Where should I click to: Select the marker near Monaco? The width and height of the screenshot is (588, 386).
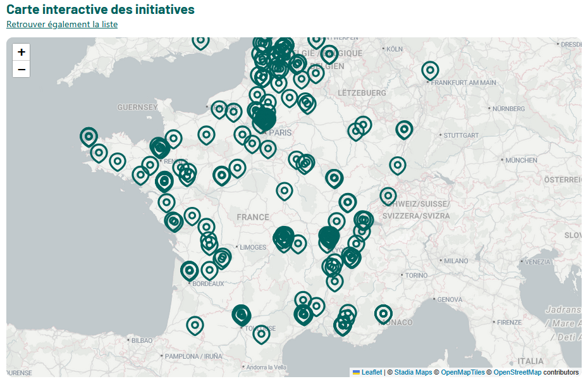(x=384, y=313)
